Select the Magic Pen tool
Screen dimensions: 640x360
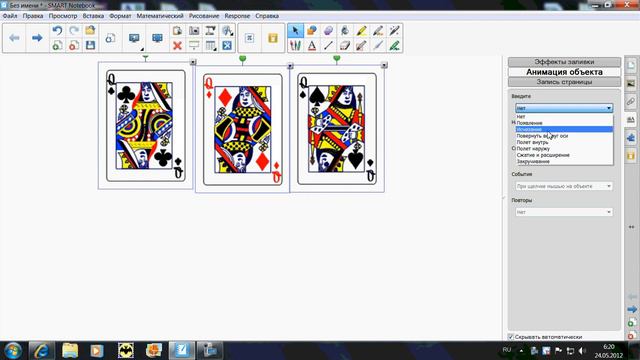pos(394,31)
